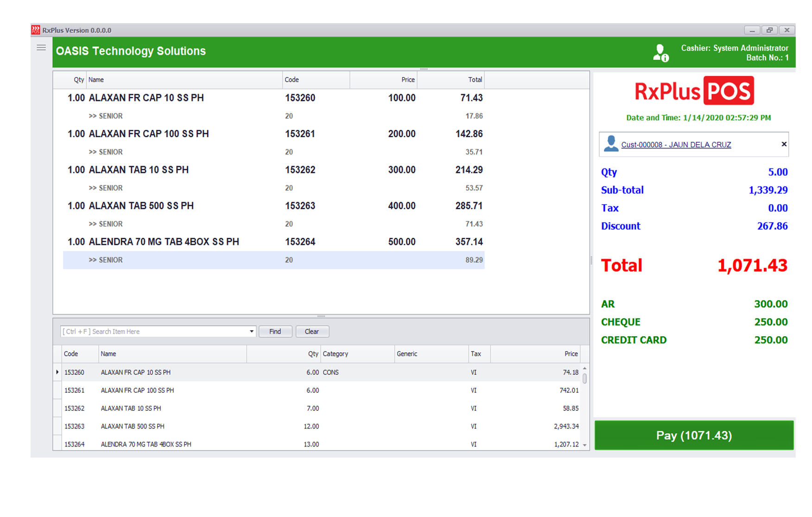The height and width of the screenshot is (517, 812).
Task: Open customer Cust-000008 JAUN DELA CRUZ link
Action: point(676,145)
